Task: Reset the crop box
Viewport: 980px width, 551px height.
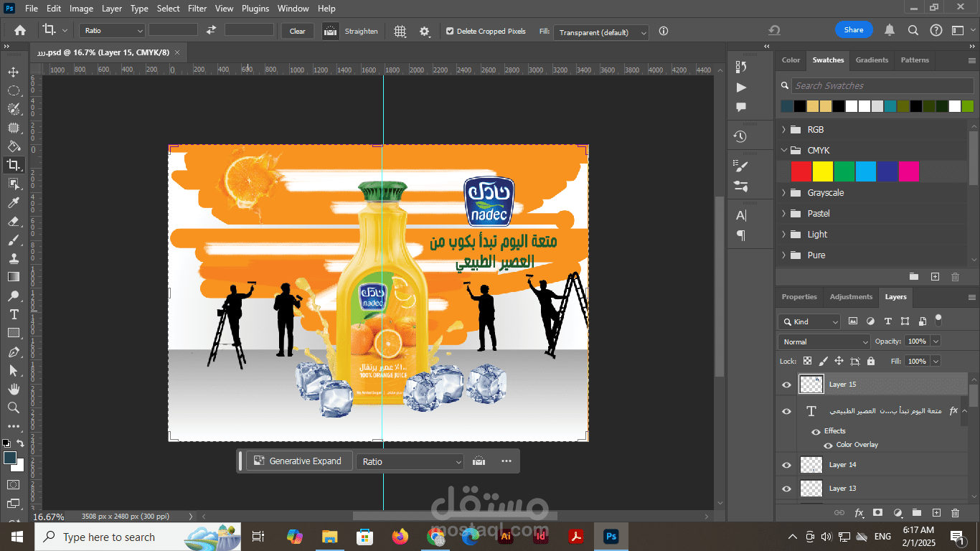Action: tap(774, 30)
